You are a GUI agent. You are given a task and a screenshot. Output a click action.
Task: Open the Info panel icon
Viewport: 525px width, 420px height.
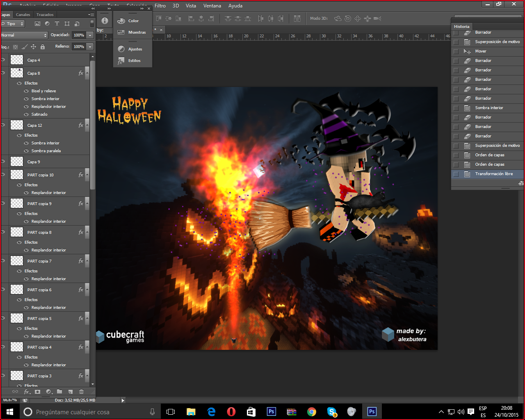(105, 21)
